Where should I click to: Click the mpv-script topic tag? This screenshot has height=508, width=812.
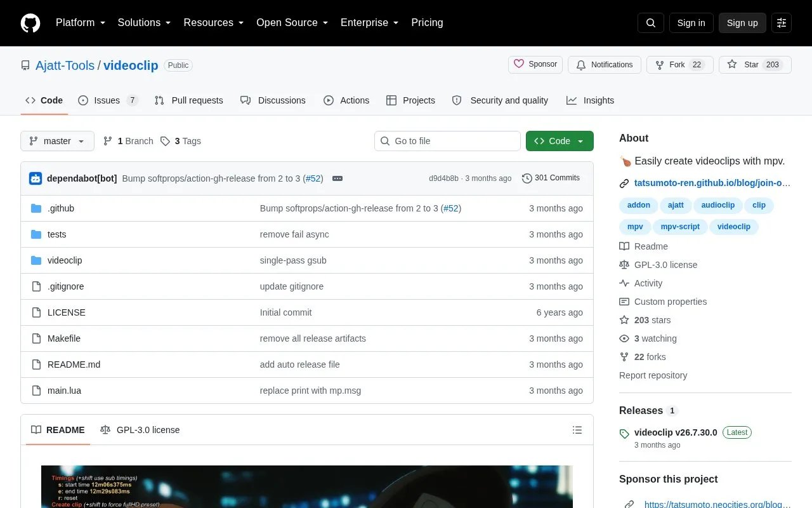pyautogui.click(x=680, y=227)
